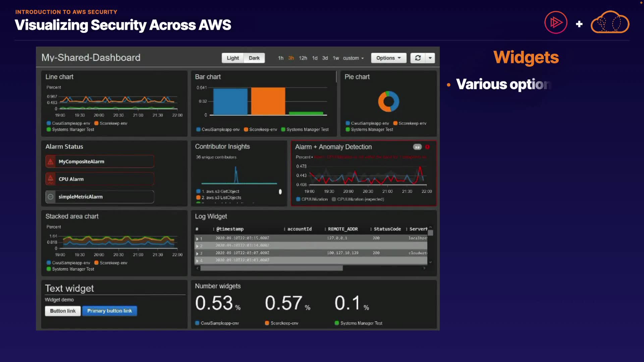Expand refresh interval dropdown arrow

(x=430, y=58)
